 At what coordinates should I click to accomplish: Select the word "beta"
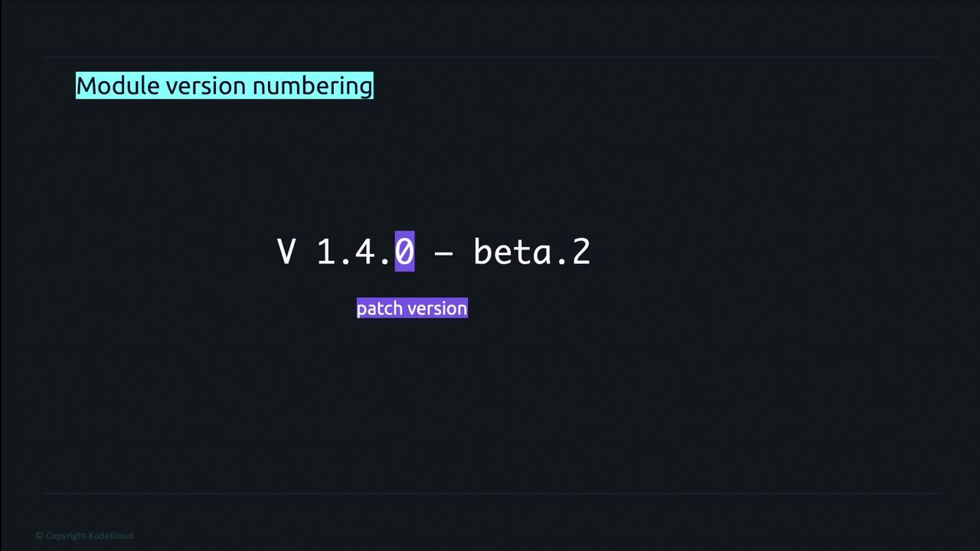pos(512,252)
